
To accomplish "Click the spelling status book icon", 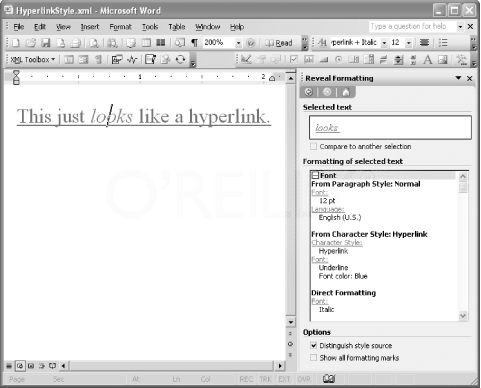I will click(329, 379).
